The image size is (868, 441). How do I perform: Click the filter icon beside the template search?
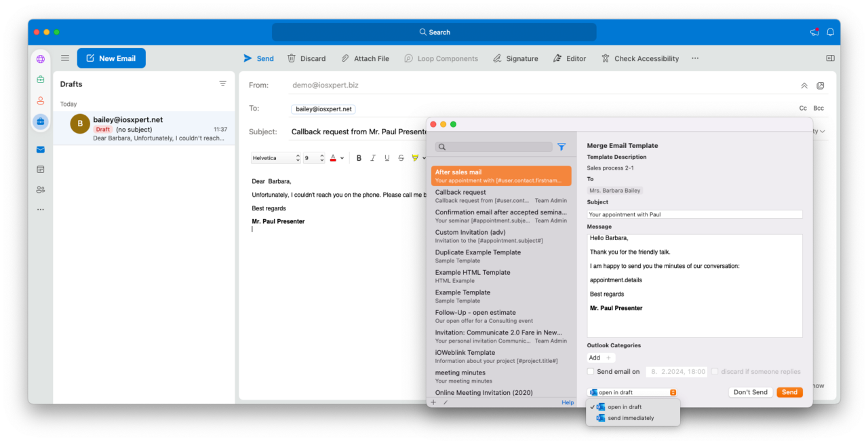point(561,147)
